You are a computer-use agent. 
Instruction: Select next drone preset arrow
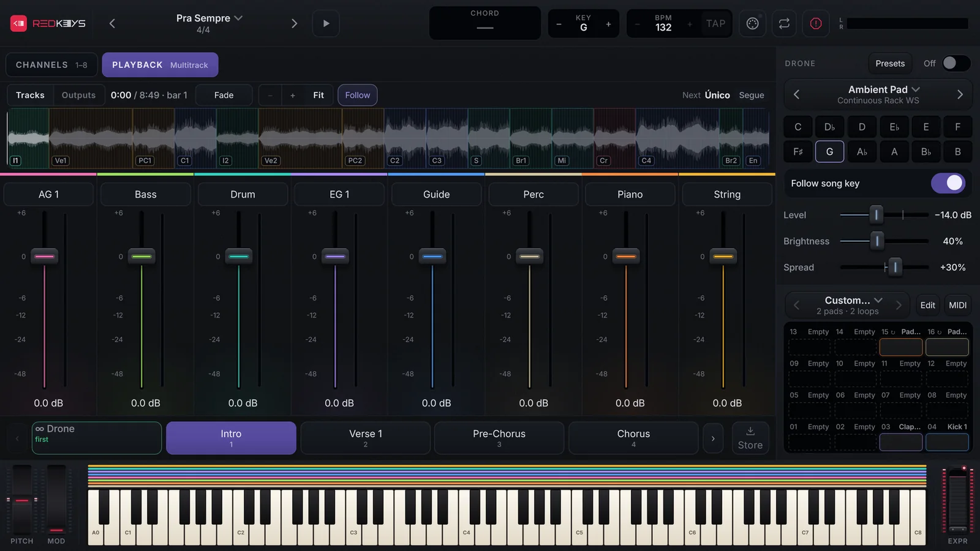pyautogui.click(x=960, y=94)
